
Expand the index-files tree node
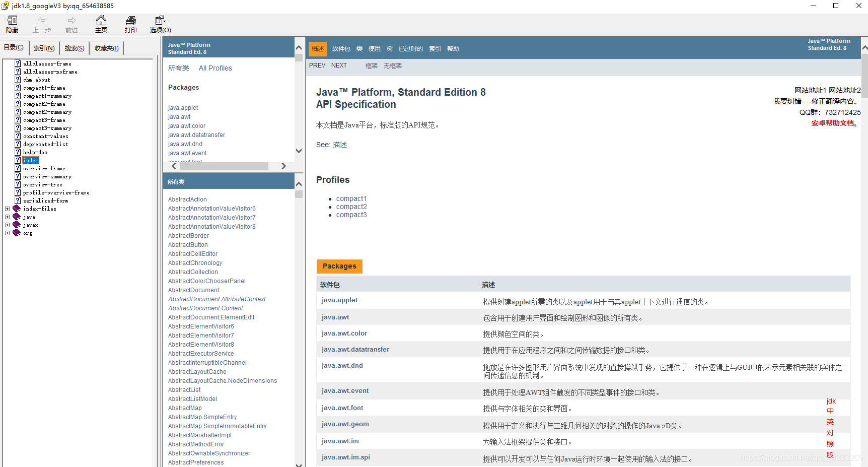7,209
